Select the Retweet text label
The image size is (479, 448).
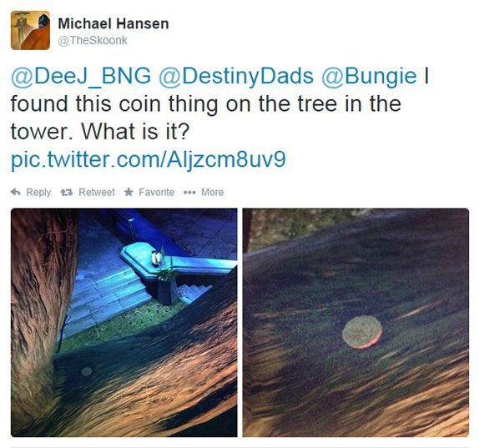click(97, 193)
